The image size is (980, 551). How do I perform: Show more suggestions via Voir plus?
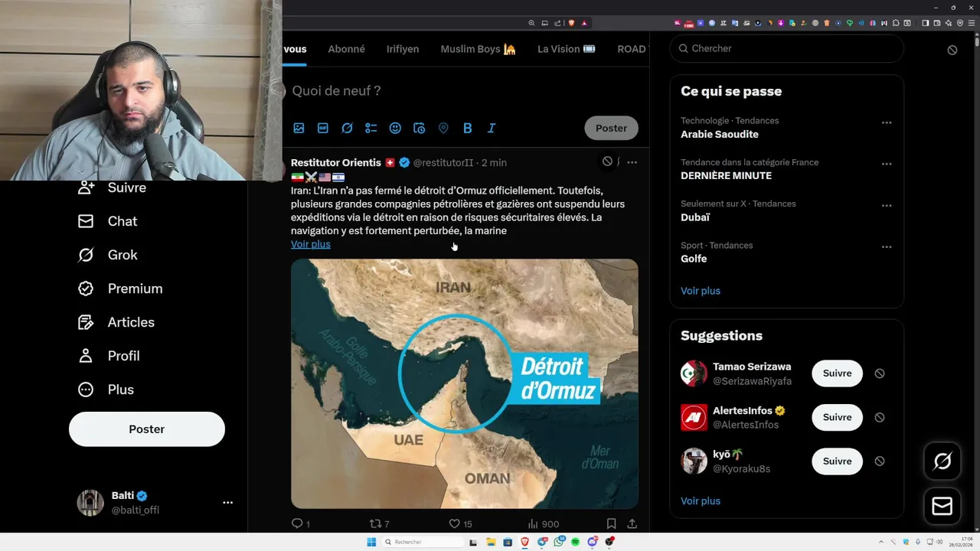(x=701, y=501)
